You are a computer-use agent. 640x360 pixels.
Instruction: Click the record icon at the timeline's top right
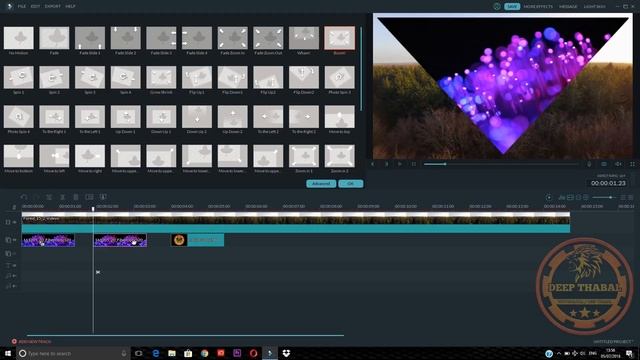549,198
